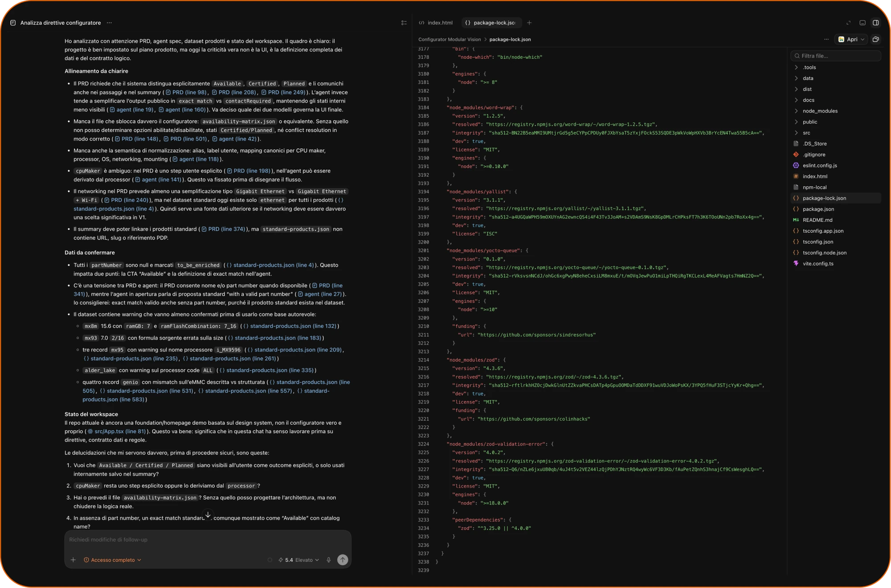Toggle the bottom panel layout icon

click(x=862, y=23)
